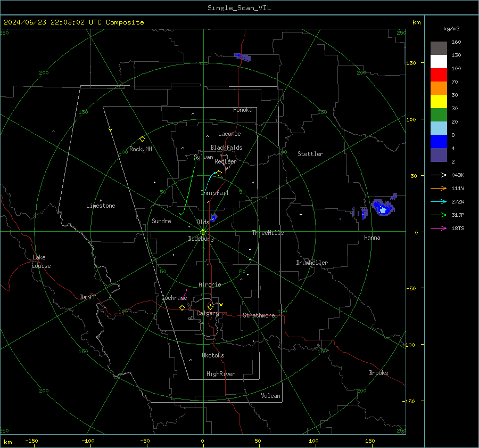Click the magenta 18TS arrow in legend
479x448 pixels.
[x=439, y=228]
